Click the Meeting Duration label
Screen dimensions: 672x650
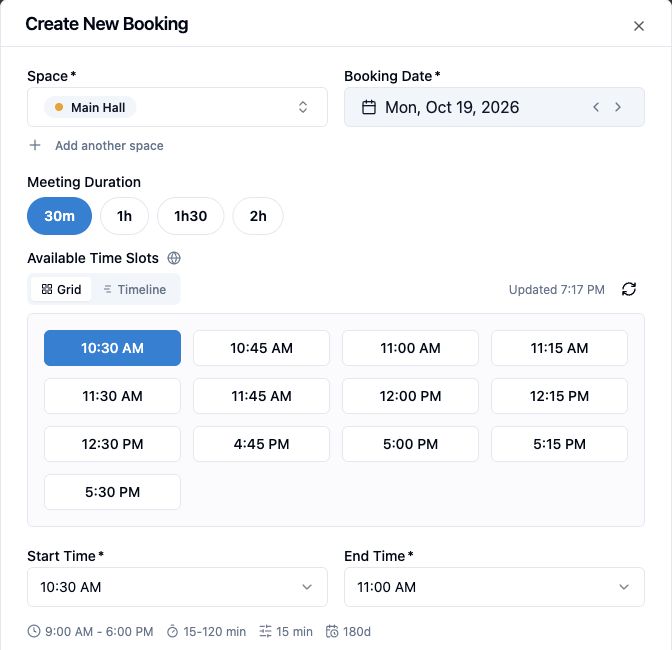[84, 182]
